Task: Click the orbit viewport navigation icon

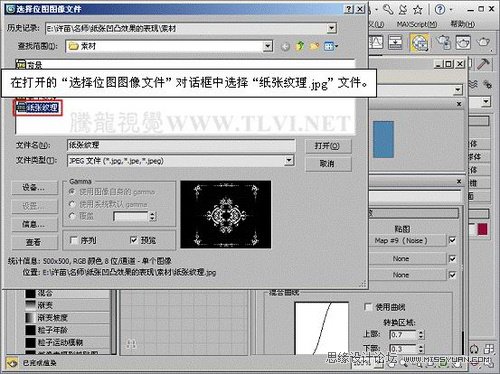Action: 474,350
